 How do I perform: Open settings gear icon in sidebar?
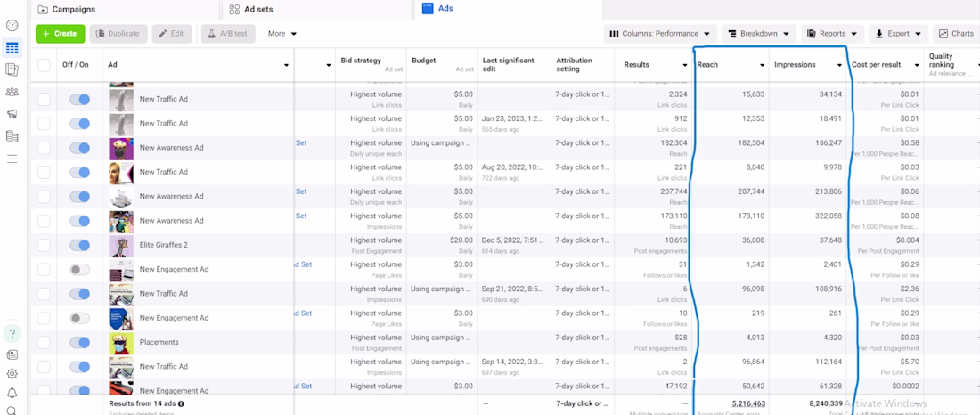[x=12, y=374]
